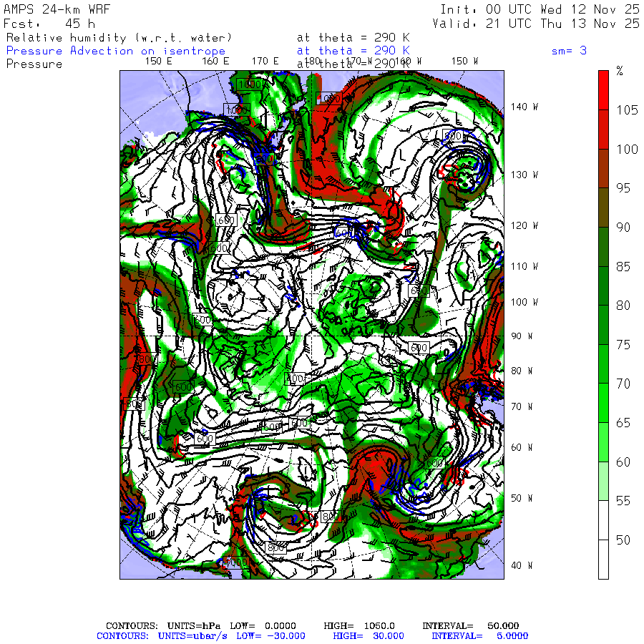Click the 150 E longitude label
Screen dimensions: 644x644
click(x=159, y=62)
